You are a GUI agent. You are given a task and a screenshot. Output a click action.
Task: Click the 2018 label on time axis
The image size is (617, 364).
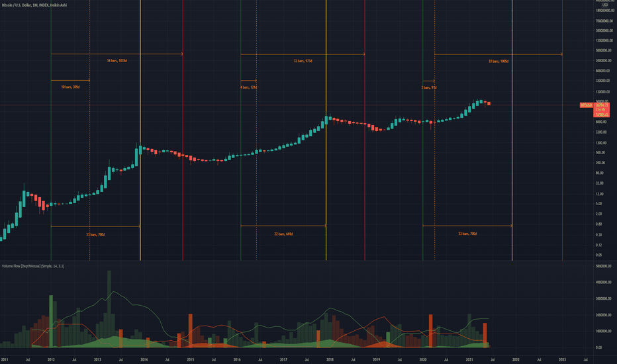click(x=330, y=359)
